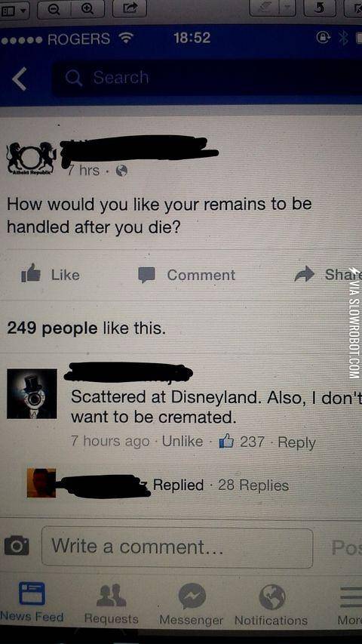Image resolution: width=362 pixels, height=644 pixels.
Task: Tap the Share arrow button
Action: [327, 274]
